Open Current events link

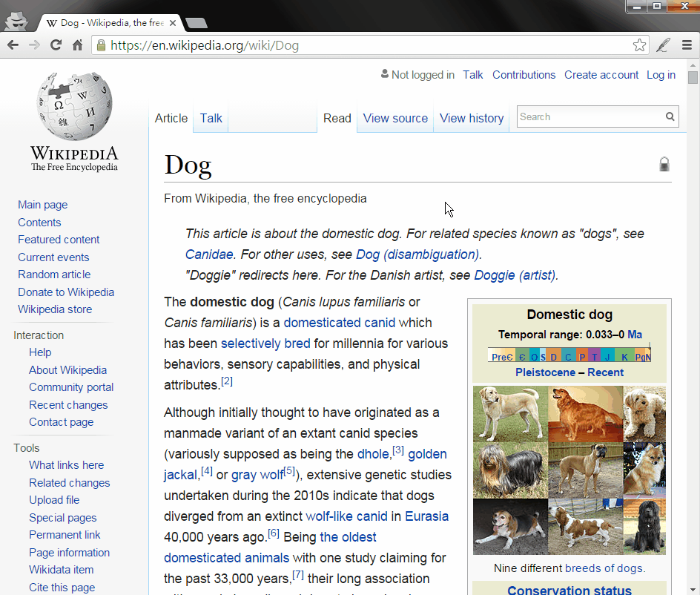(x=53, y=257)
